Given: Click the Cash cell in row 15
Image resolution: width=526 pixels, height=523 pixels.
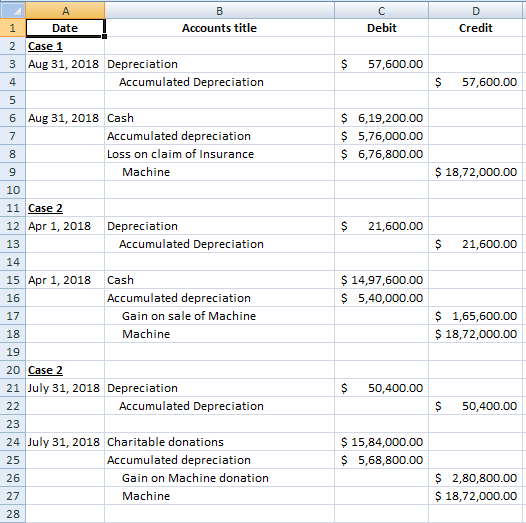Looking at the screenshot, I should tap(219, 280).
